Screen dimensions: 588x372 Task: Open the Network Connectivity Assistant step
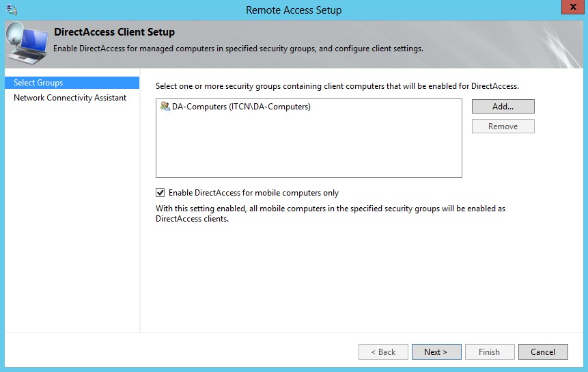click(70, 98)
